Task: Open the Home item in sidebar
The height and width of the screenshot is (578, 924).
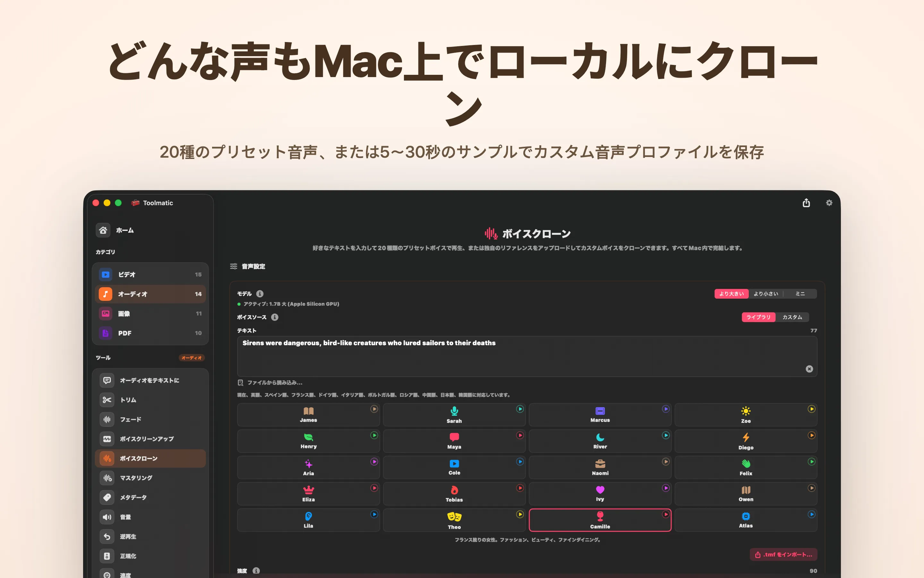Action: (x=115, y=230)
